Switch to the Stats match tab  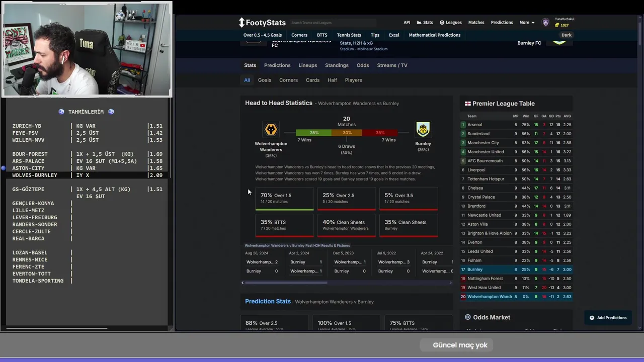point(250,65)
